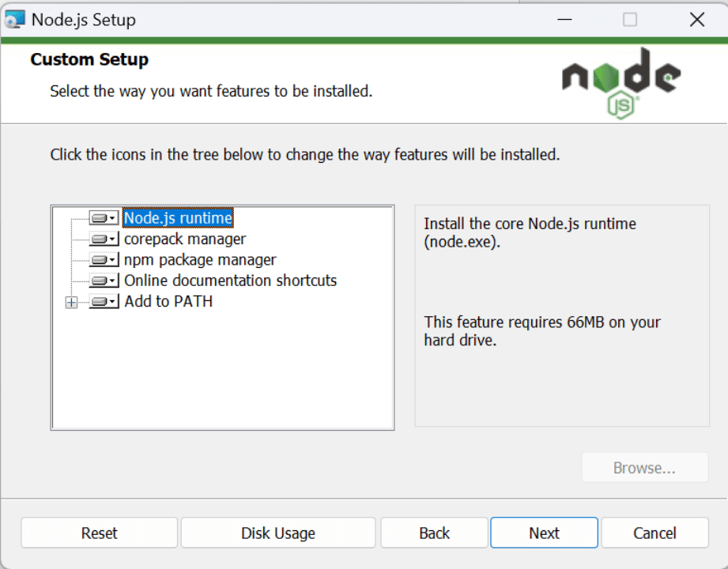
Task: Go Back to the previous setup step
Action: (433, 532)
